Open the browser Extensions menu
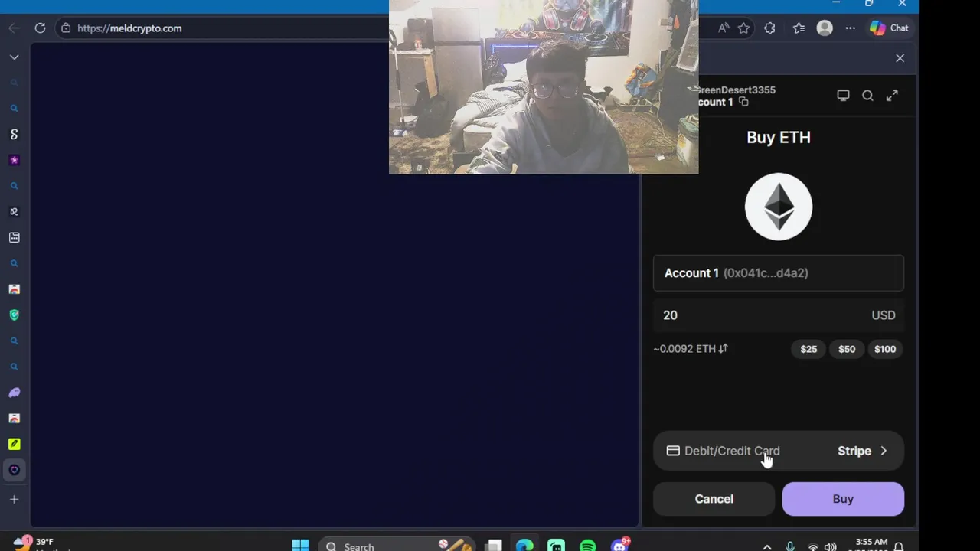Image resolution: width=980 pixels, height=551 pixels. coord(769,28)
